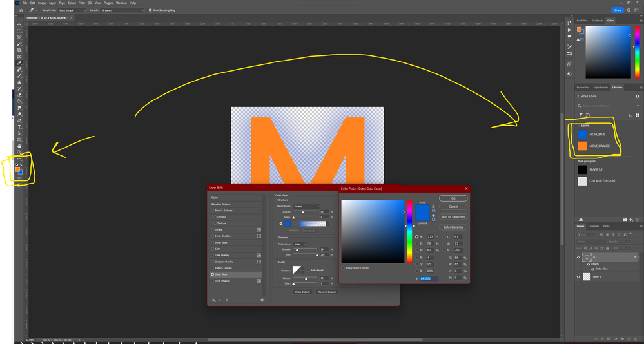Click the trash icon in Layer Style dialog

tap(262, 300)
